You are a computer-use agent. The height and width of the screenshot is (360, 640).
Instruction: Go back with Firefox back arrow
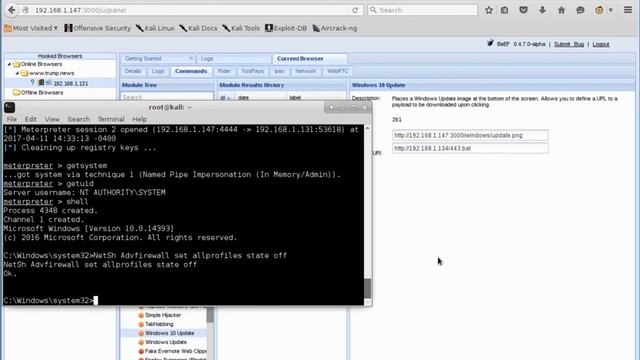(x=11, y=10)
